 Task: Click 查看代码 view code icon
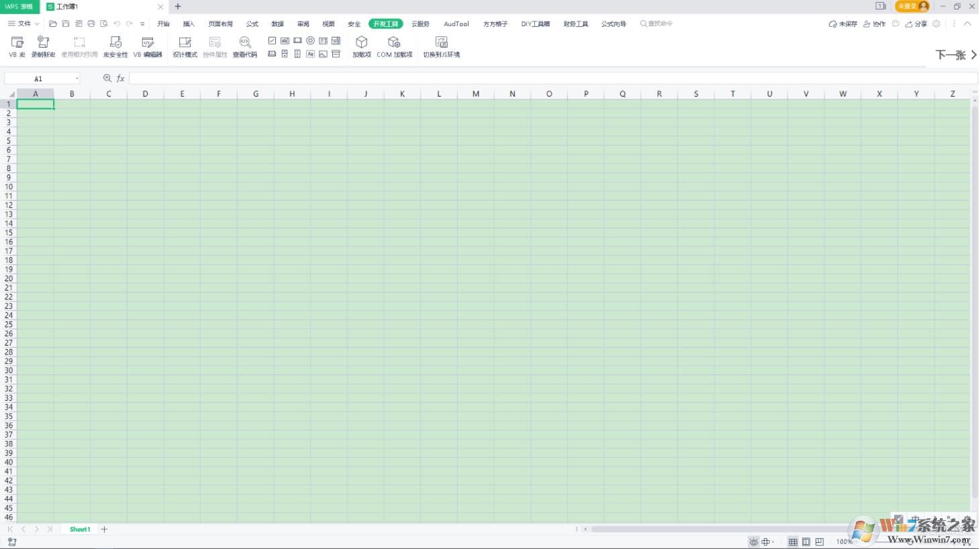tap(245, 46)
